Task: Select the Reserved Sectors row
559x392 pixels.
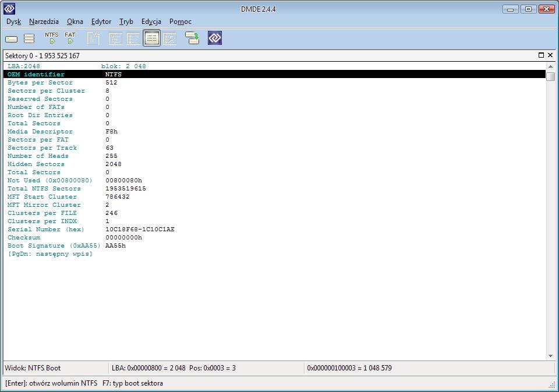Action: (274, 99)
